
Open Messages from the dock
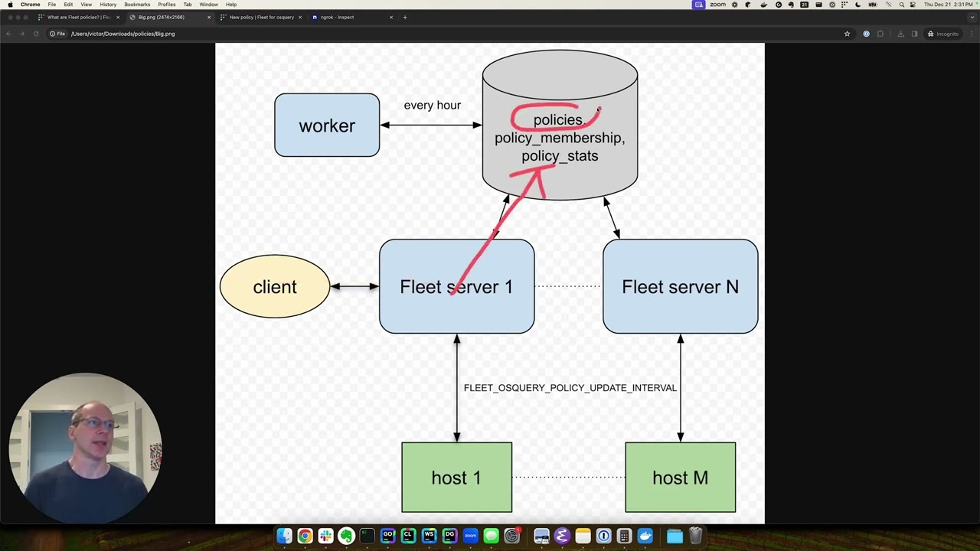(491, 536)
